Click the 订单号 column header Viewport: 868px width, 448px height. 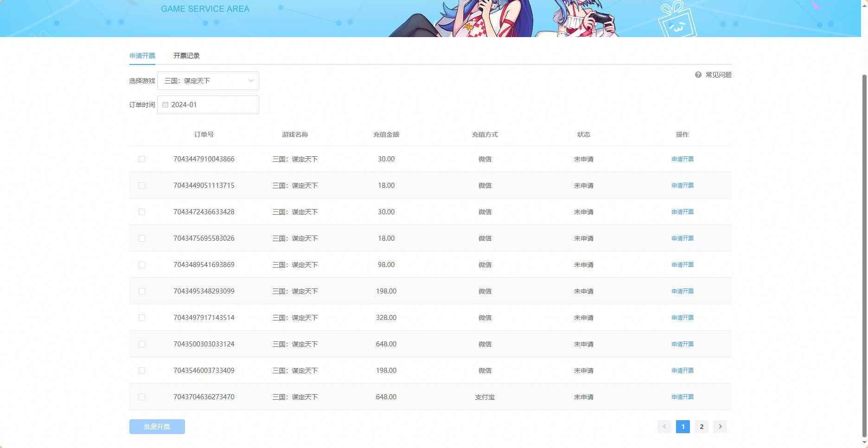[x=204, y=134]
